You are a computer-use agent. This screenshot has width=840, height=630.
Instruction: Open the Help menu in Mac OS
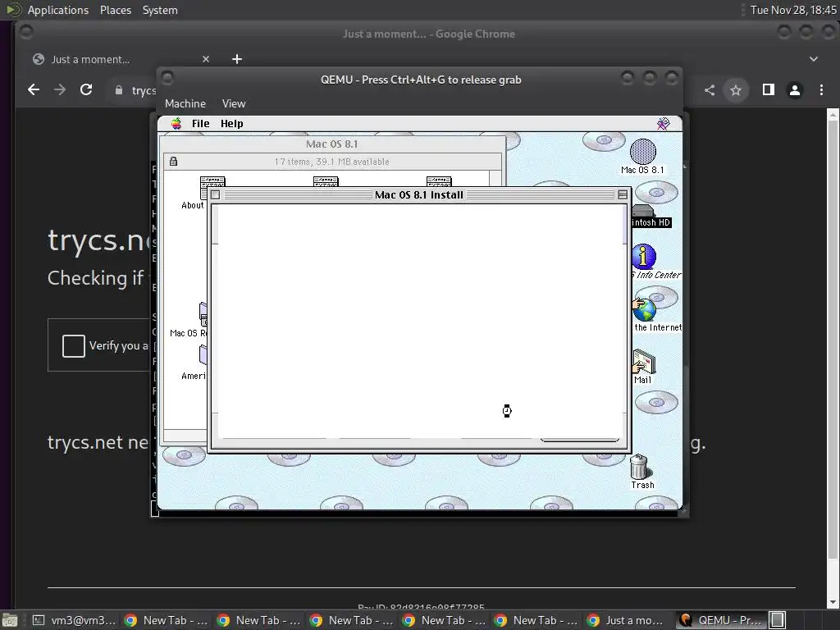[x=231, y=124]
